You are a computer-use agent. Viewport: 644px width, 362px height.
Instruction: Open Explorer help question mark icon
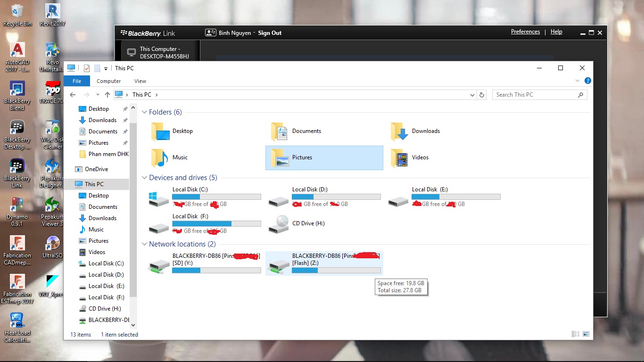pos(587,81)
